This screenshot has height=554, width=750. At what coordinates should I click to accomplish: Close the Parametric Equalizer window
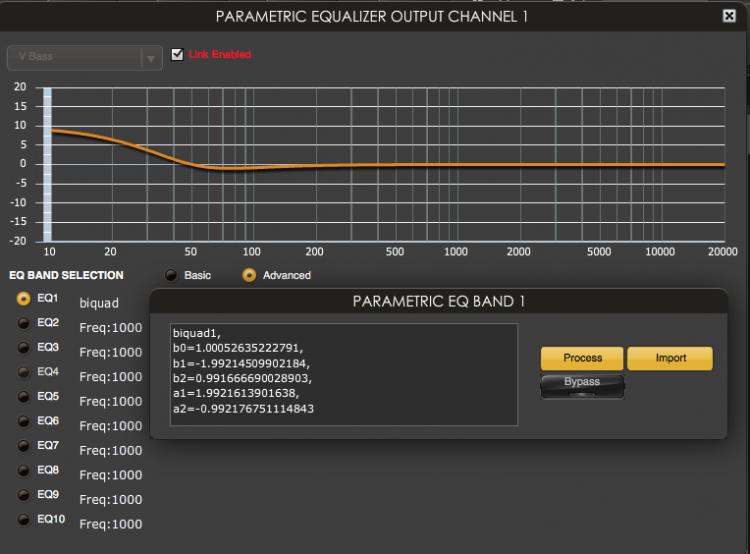[x=729, y=15]
